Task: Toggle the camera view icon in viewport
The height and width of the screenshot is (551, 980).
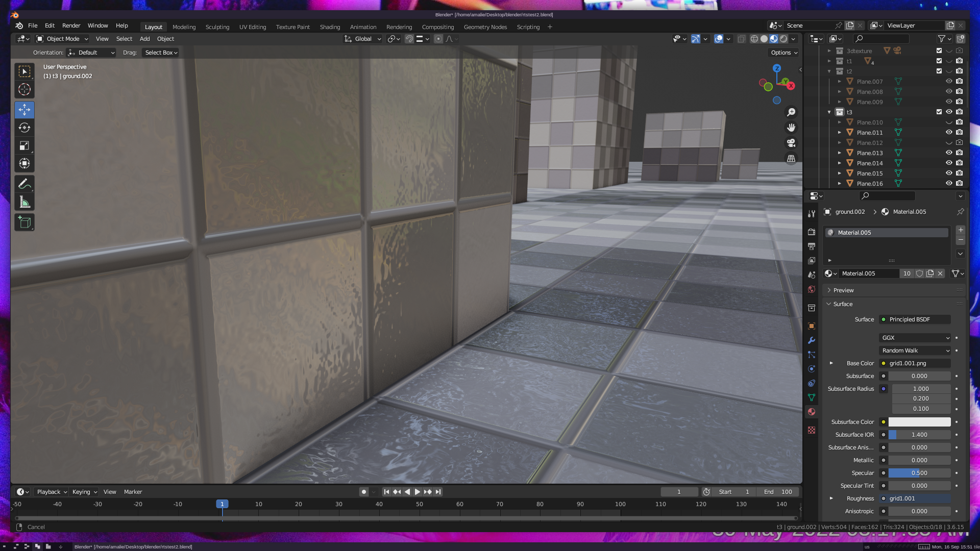Action: pyautogui.click(x=791, y=143)
